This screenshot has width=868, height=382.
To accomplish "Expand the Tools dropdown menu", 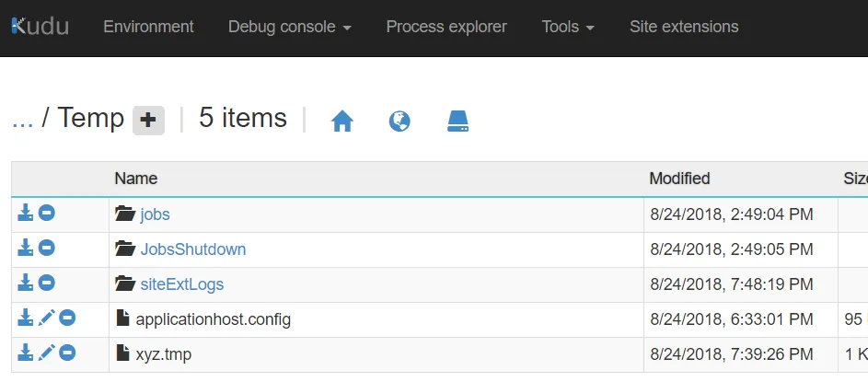I will (568, 27).
